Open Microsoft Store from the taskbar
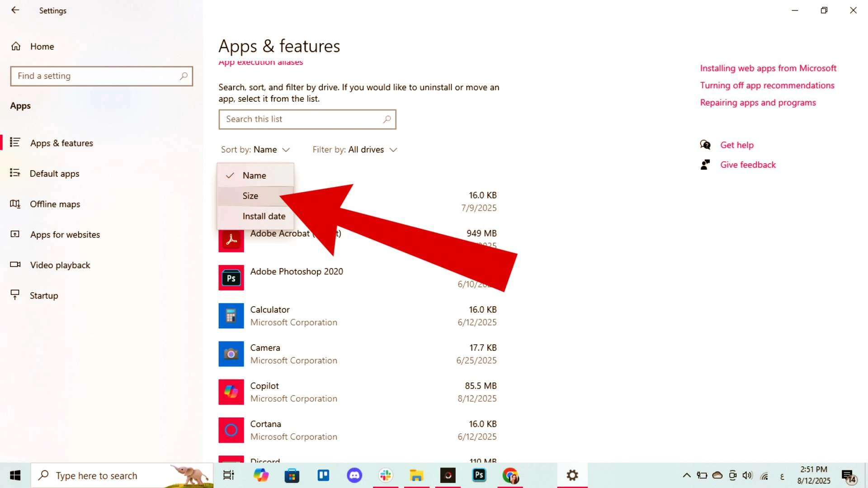Viewport: 868px width, 488px height. pyautogui.click(x=292, y=475)
